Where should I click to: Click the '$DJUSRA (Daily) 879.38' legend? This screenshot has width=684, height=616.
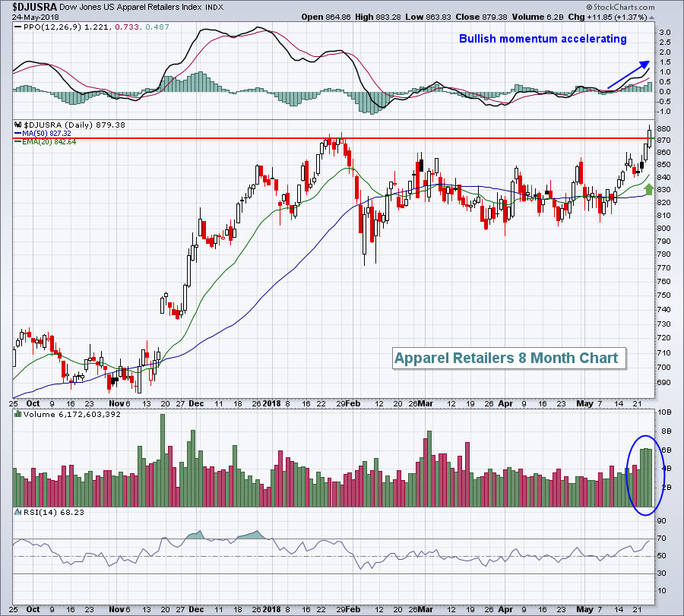pyautogui.click(x=74, y=125)
